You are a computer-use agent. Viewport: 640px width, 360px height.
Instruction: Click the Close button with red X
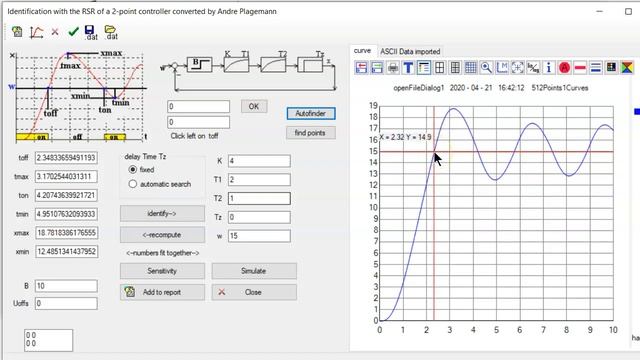click(x=254, y=292)
